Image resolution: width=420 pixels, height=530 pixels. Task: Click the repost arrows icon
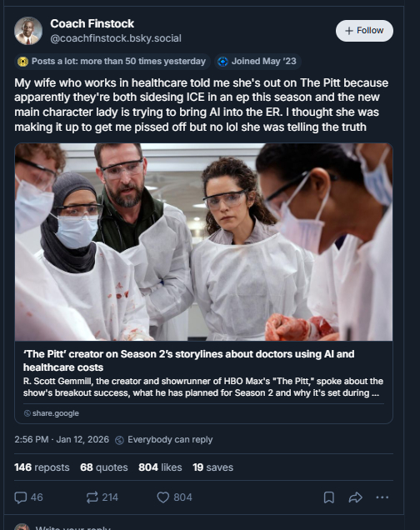tap(92, 497)
